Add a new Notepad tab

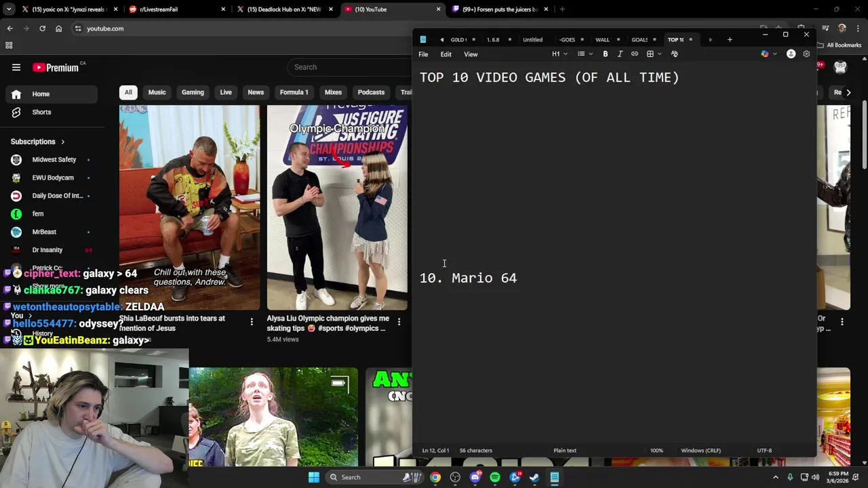click(730, 39)
